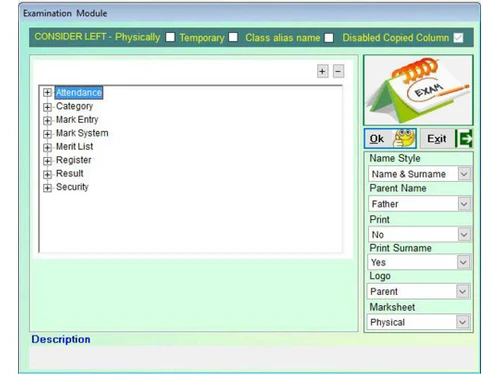Expand the Register tree node
This screenshot has width=500, height=375.
pos(47,161)
